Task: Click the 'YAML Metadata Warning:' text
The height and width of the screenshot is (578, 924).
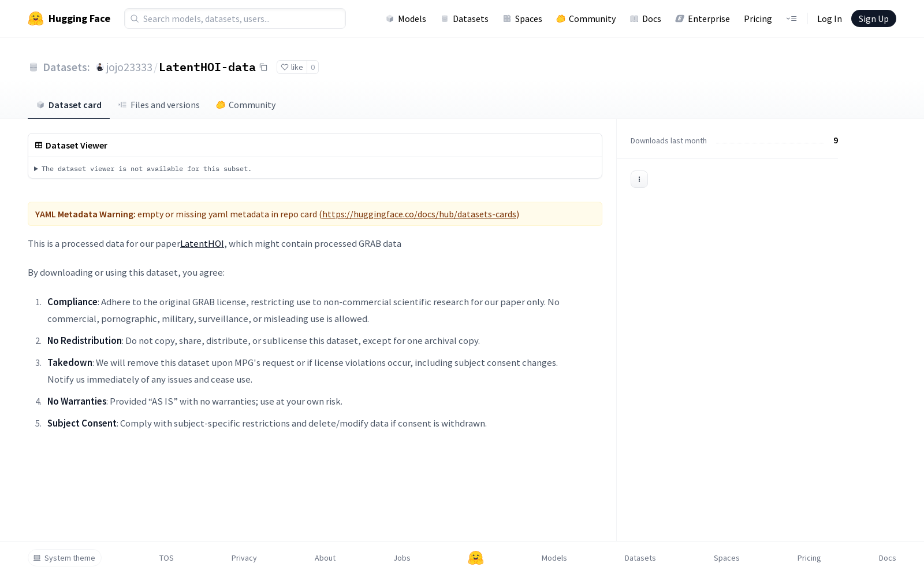Action: click(85, 214)
